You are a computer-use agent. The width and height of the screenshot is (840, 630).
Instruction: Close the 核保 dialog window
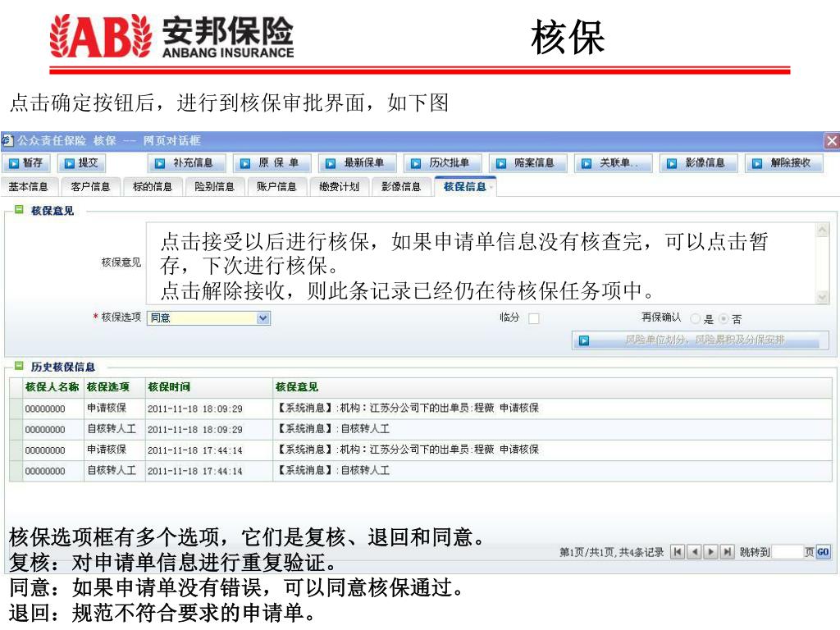coord(832,141)
